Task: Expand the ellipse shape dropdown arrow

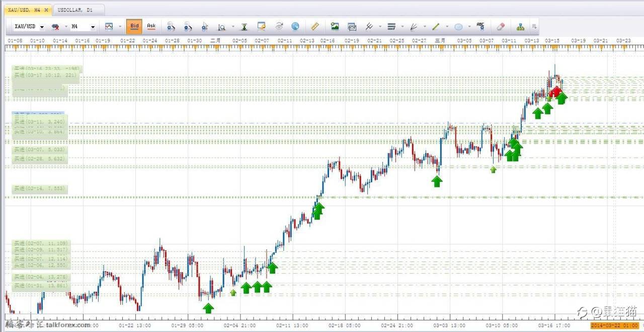Action: click(x=469, y=26)
